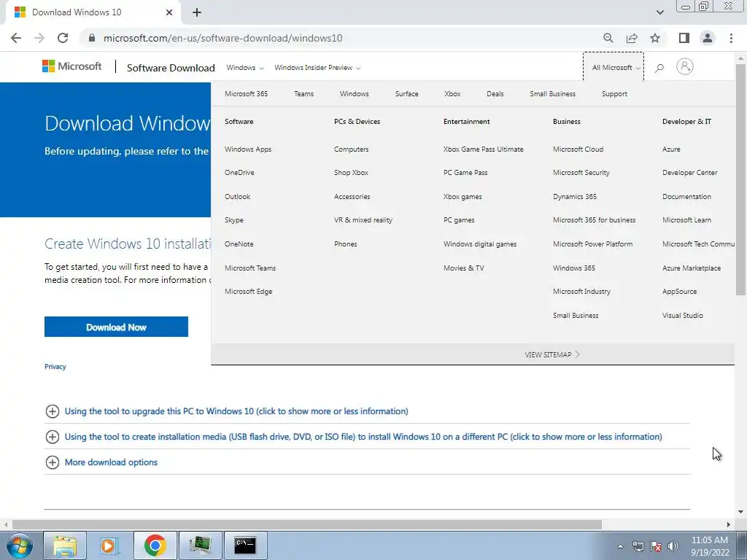This screenshot has width=747, height=560.
Task: Click the Download Now button
Action: coord(116,327)
